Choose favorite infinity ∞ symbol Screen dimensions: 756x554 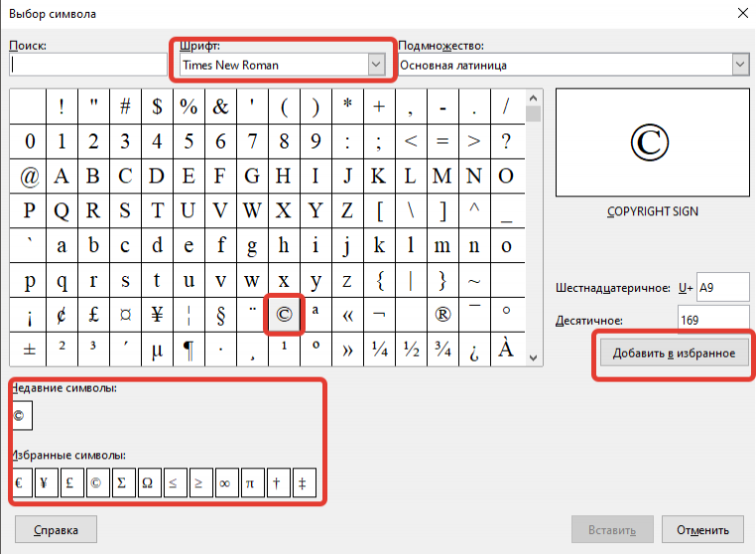[227, 483]
